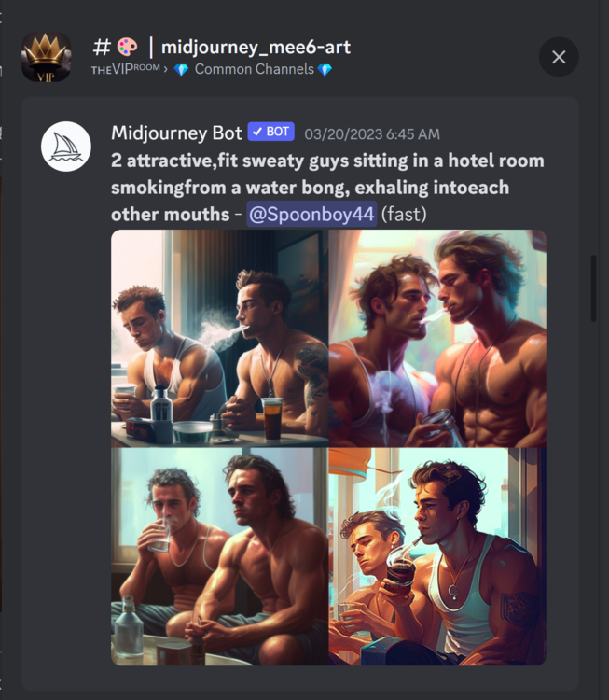Open the bottom-left generated image

click(x=219, y=556)
